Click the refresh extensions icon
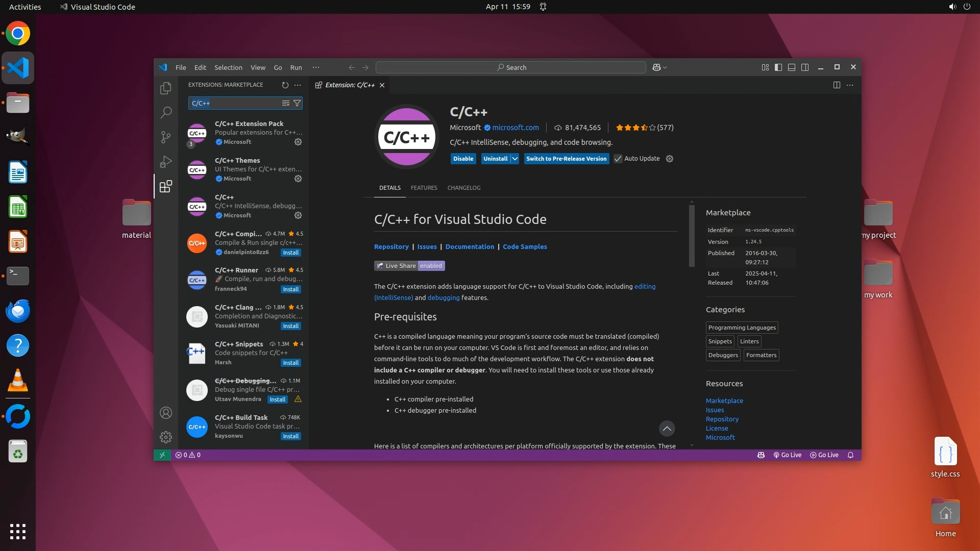Image resolution: width=980 pixels, height=551 pixels. (285, 85)
